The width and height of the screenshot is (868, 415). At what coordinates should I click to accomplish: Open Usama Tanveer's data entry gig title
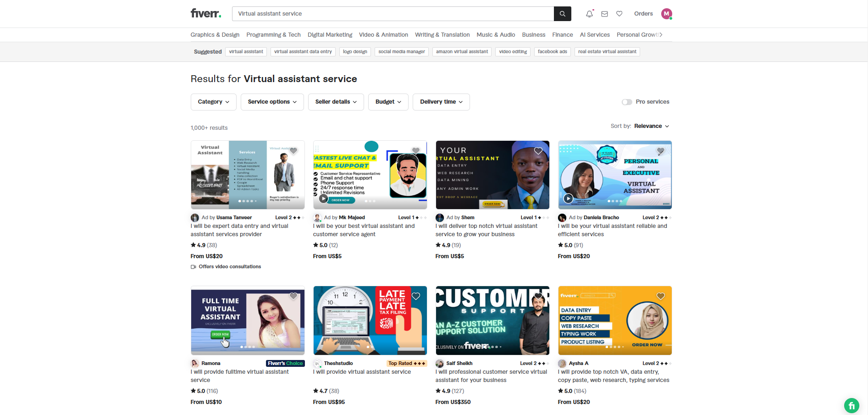point(239,230)
